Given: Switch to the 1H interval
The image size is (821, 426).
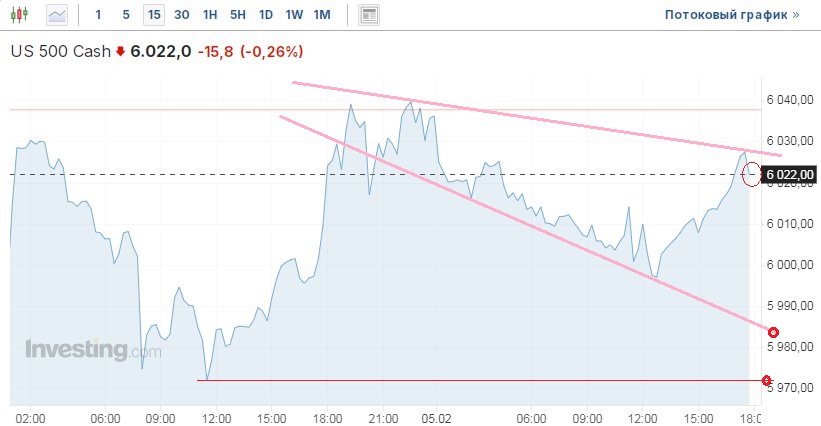Looking at the screenshot, I should tap(209, 15).
